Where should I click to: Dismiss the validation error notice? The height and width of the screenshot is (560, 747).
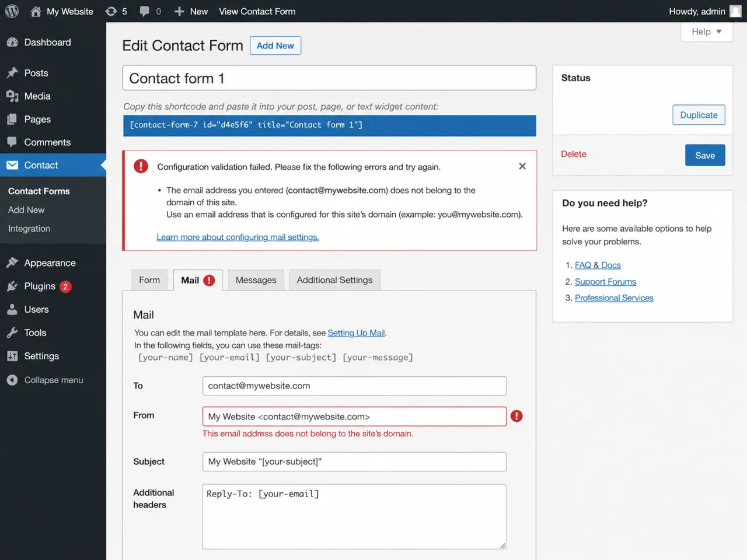coord(522,166)
